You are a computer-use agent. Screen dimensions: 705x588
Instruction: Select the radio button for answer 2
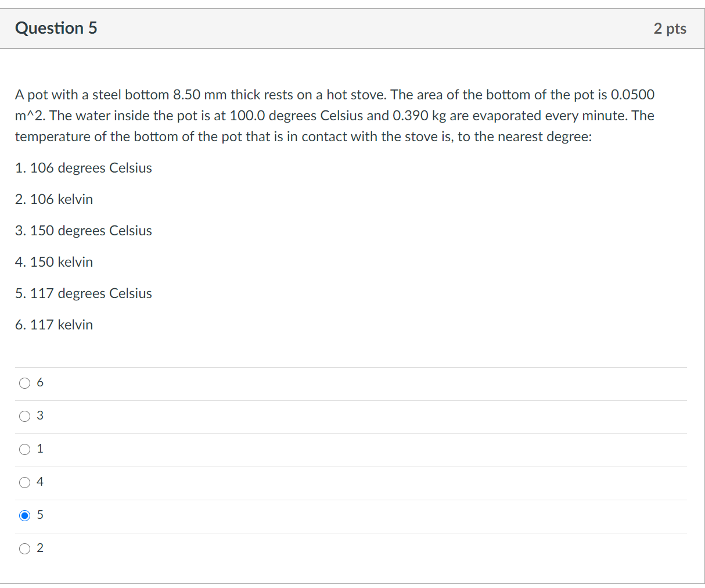coord(24,548)
